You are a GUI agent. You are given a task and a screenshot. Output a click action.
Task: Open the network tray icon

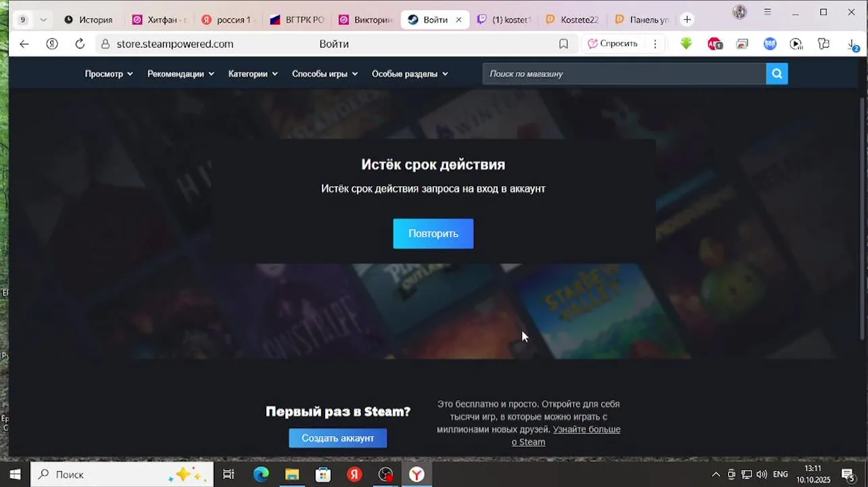[x=746, y=474]
